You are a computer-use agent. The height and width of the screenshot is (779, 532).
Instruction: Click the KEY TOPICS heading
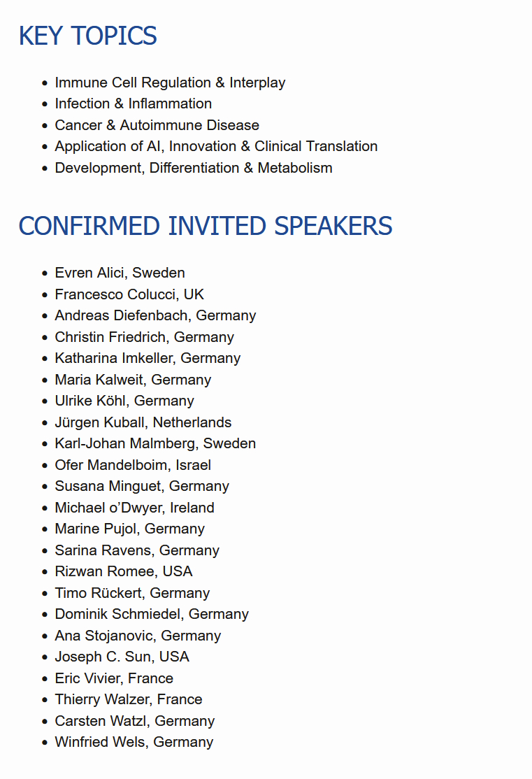[87, 36]
